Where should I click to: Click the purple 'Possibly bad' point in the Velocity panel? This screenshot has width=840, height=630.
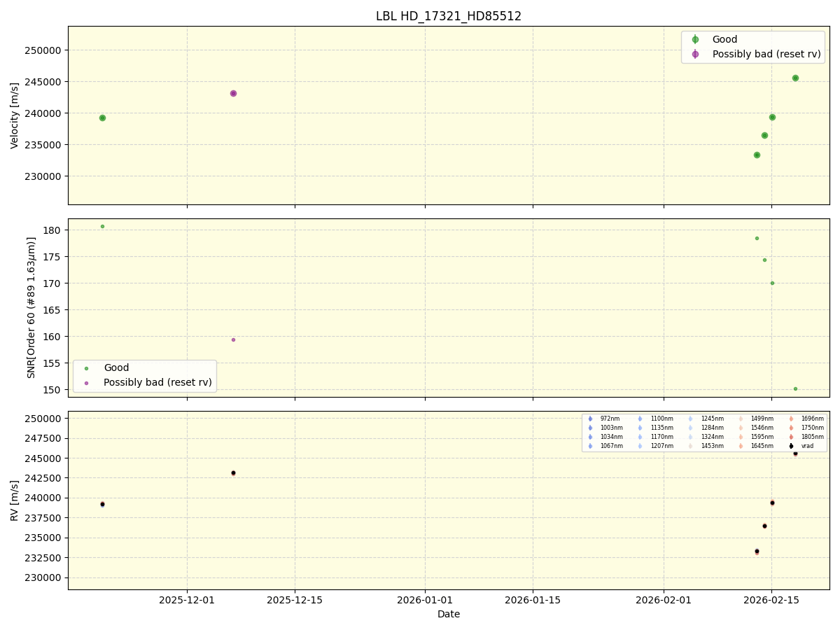[233, 93]
